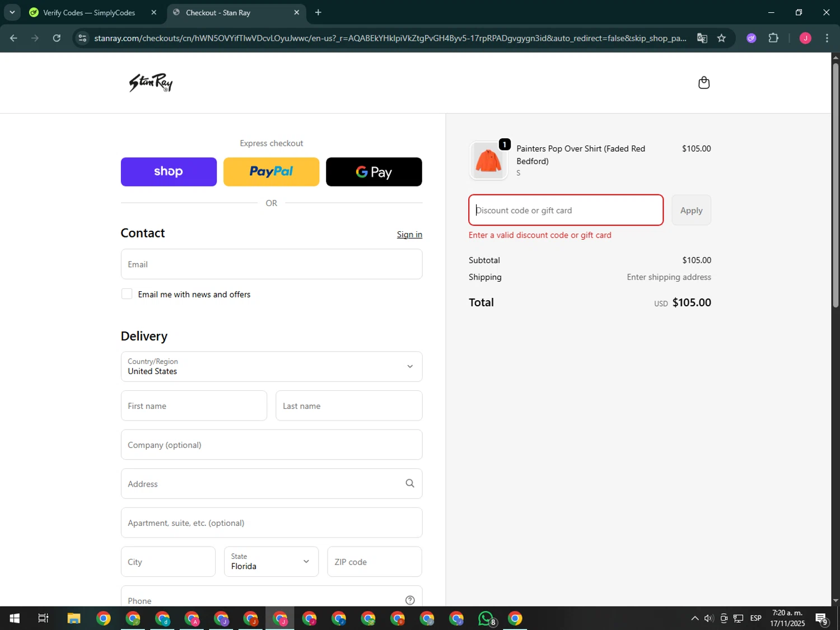Screen dimensions: 840x630
Task: Pay with PayPal express button
Action: [x=272, y=172]
